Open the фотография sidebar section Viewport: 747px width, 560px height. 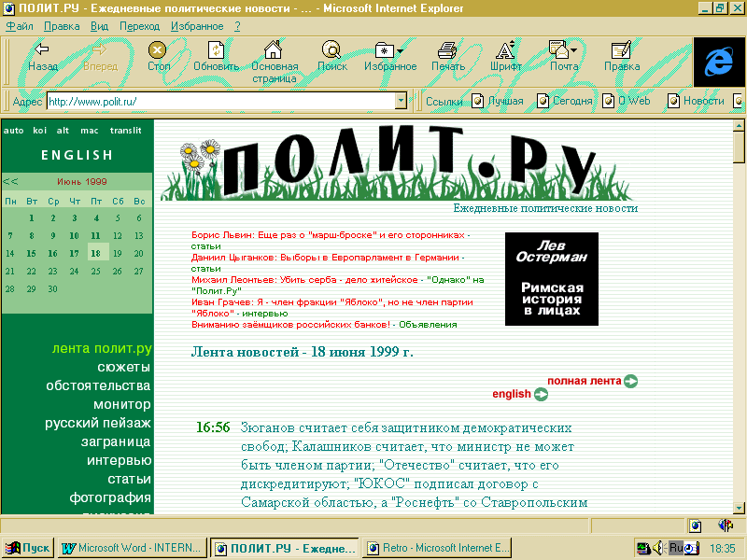click(110, 497)
